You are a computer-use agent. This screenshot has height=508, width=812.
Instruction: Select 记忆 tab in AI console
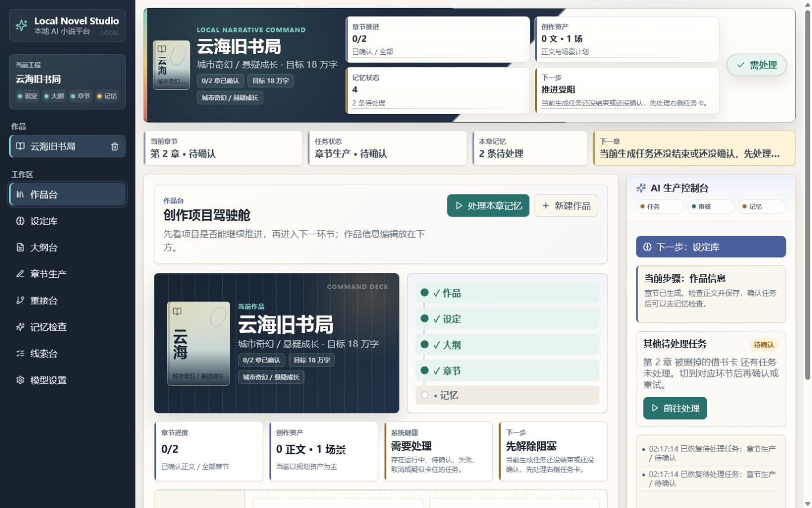761,206
